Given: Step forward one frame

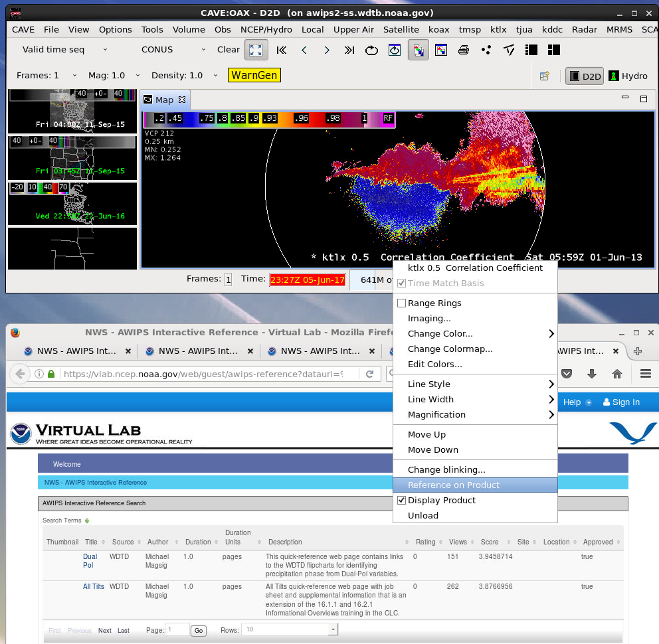Looking at the screenshot, I should (x=327, y=50).
